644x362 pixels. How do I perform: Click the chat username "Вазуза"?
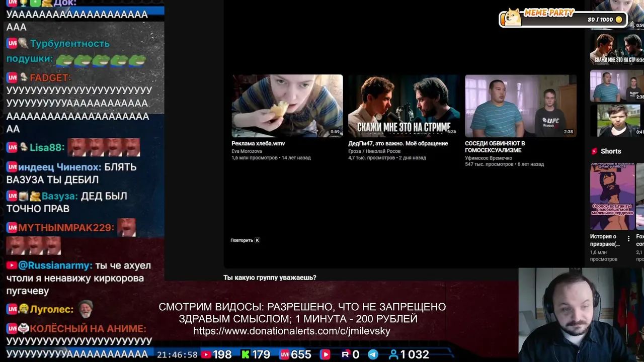[59, 196]
